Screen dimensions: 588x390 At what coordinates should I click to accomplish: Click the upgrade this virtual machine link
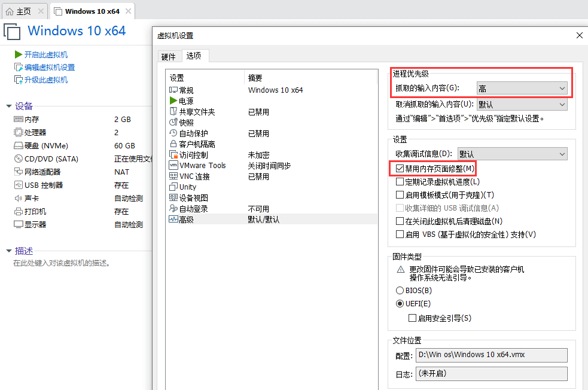pos(45,80)
